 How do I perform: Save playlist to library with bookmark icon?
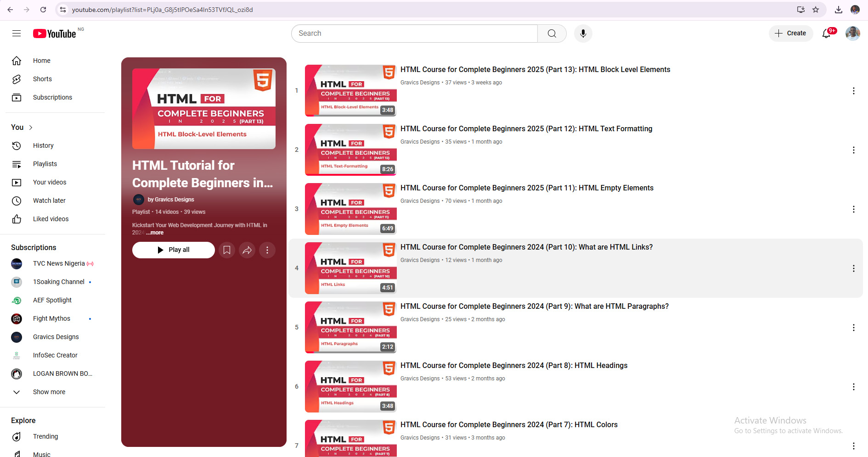(x=227, y=250)
